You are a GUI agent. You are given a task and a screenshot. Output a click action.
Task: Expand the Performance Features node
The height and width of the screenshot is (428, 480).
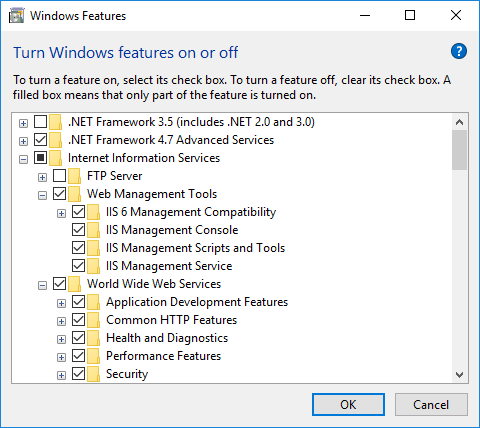tap(61, 358)
